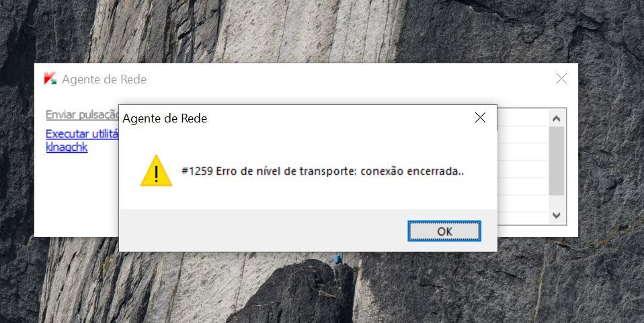644x323 pixels.
Task: Confirm the error by clicking OK
Action: point(444,231)
